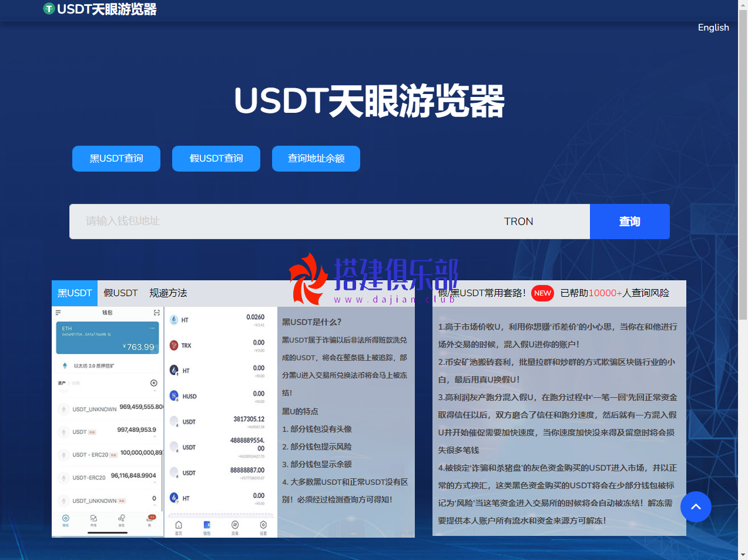Image resolution: width=748 pixels, height=560 pixels.
Task: Click the page scrollbar up arrow
Action: (x=743, y=5)
